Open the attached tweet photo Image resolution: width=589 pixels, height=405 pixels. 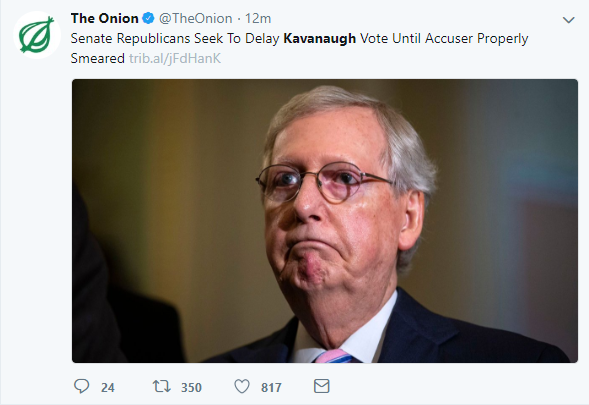click(x=325, y=221)
